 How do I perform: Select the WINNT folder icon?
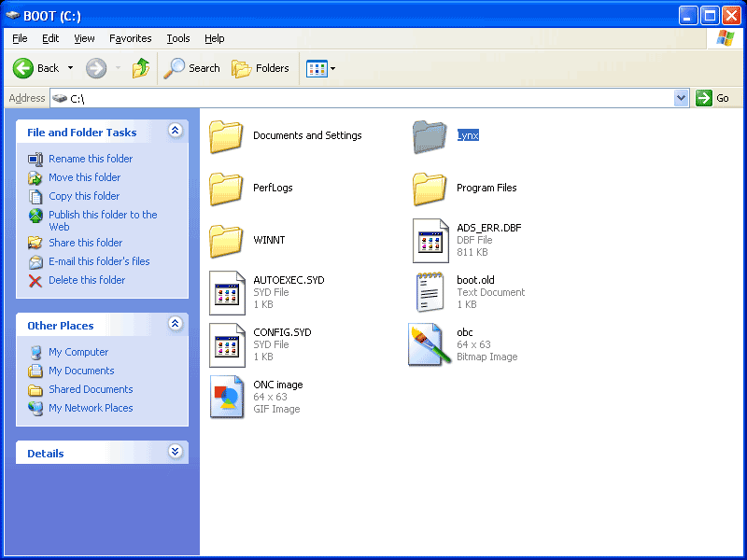point(227,240)
